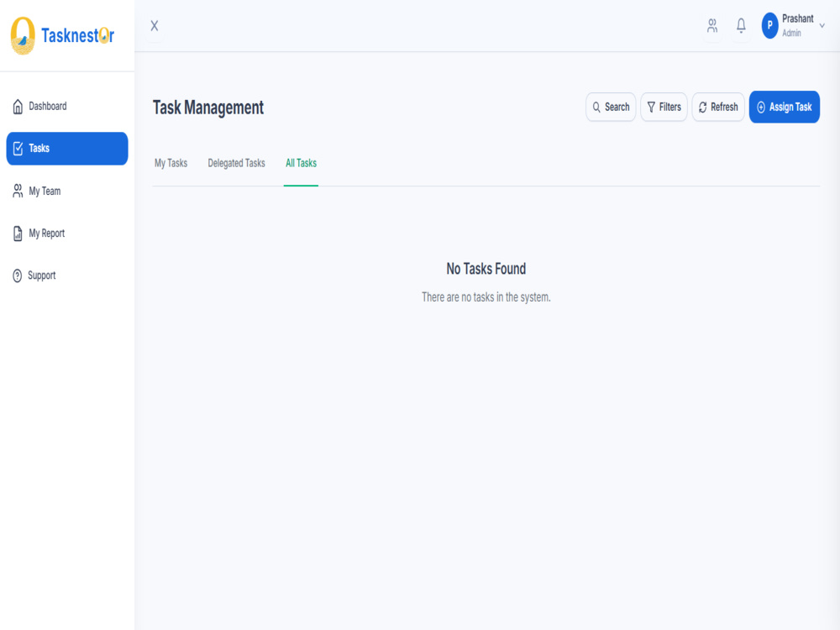Viewport: 840px width, 630px height.
Task: Switch to the Delegated Tasks tab
Action: 236,164
